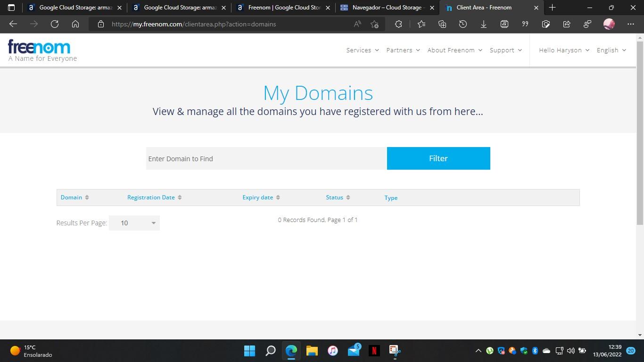This screenshot has width=644, height=362.
Task: Close the Client Area - Freenom tab
Action: 536,8
